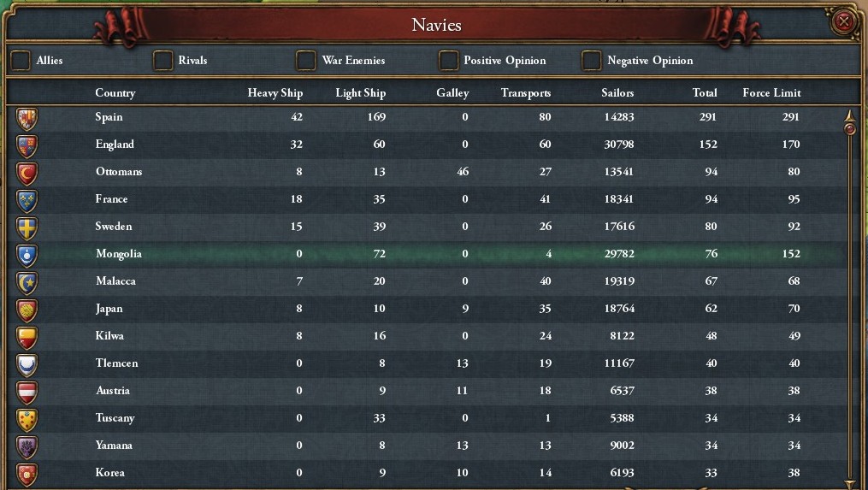Click Japan's flag shield icon

[27, 310]
